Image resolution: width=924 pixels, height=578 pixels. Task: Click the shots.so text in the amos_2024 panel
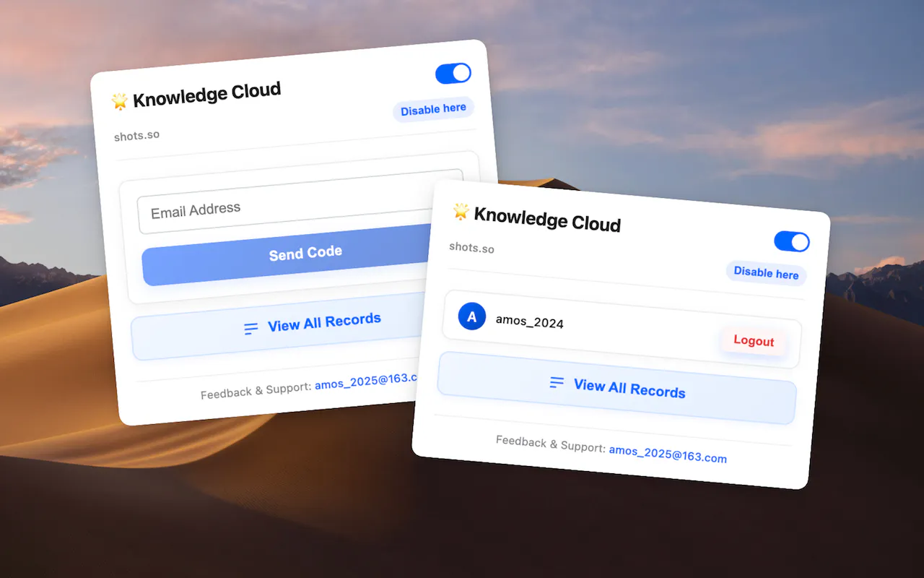pos(471,247)
